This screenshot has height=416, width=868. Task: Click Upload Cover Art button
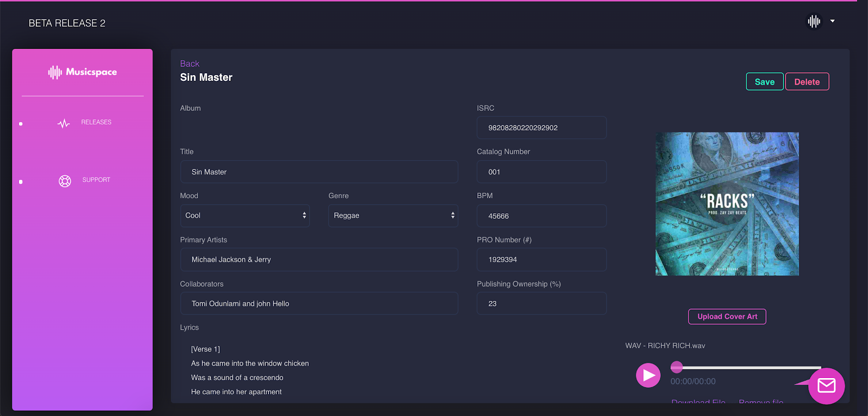point(727,317)
